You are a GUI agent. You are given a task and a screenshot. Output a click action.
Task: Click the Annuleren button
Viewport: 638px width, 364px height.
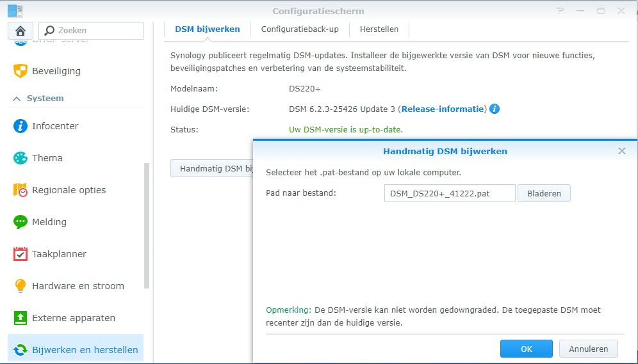[589, 349]
